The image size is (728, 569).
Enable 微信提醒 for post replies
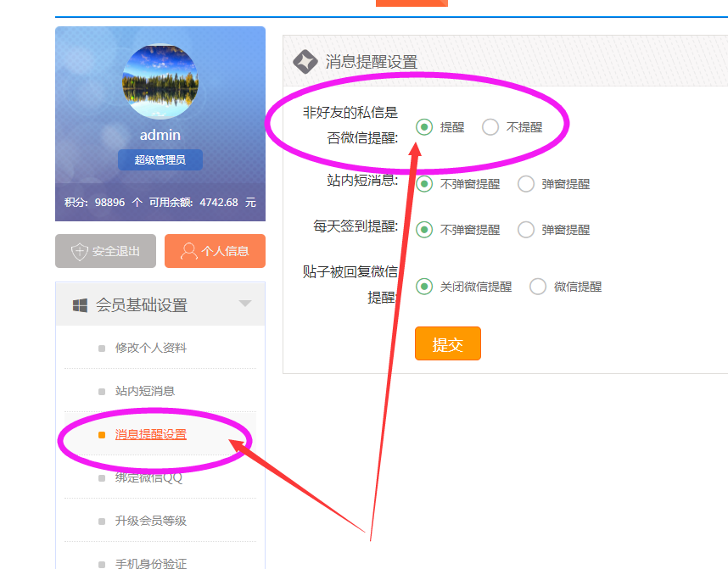pos(538,287)
